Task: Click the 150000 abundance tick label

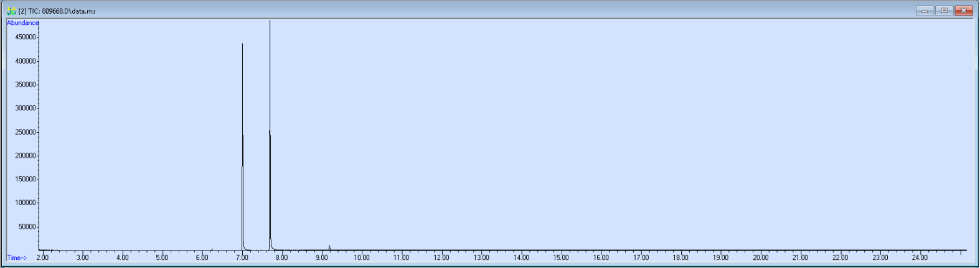Action: tap(26, 179)
